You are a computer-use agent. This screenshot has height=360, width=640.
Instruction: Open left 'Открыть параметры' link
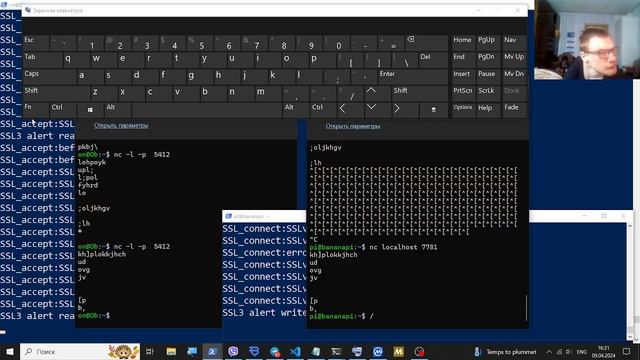pos(121,125)
